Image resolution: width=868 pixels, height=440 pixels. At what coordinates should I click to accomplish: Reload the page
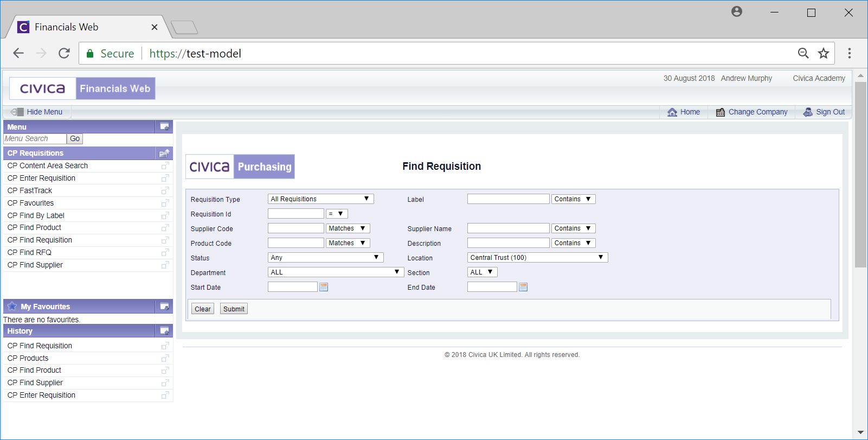64,53
